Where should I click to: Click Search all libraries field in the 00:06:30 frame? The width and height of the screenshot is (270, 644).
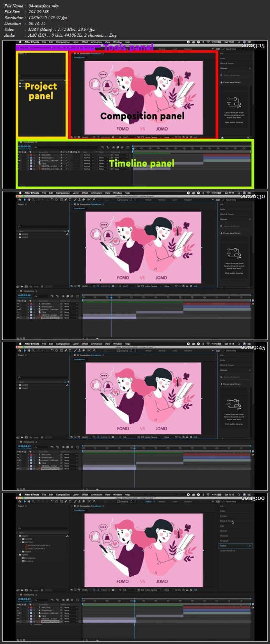[235, 226]
